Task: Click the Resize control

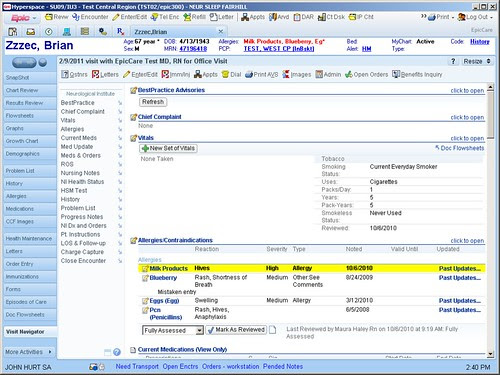Action: [x=477, y=61]
